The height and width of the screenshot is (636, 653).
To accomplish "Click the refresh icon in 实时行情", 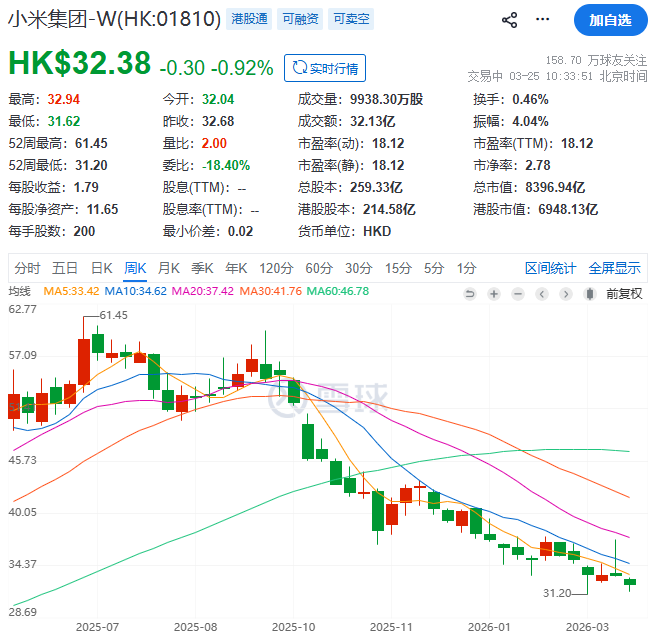I will coord(297,68).
